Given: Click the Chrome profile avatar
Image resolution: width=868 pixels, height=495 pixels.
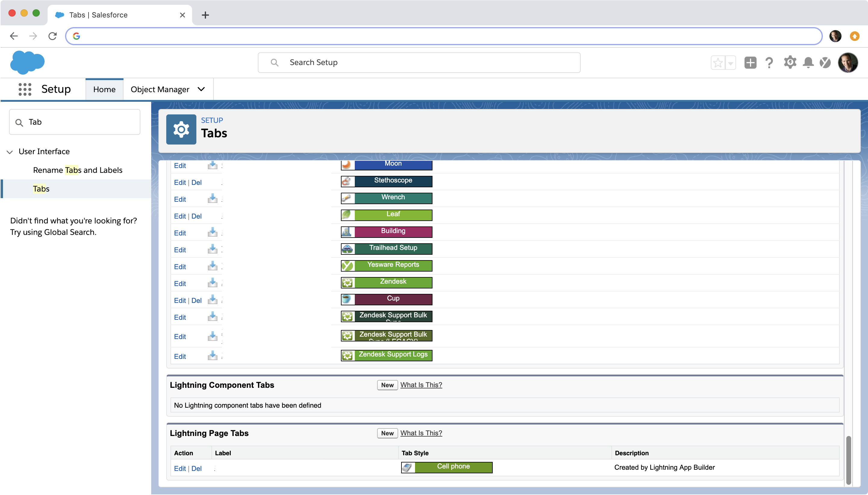Looking at the screenshot, I should [835, 36].
